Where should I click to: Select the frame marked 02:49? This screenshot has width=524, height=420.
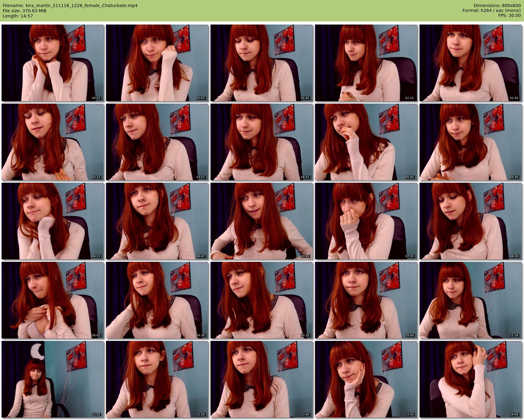pos(471,63)
